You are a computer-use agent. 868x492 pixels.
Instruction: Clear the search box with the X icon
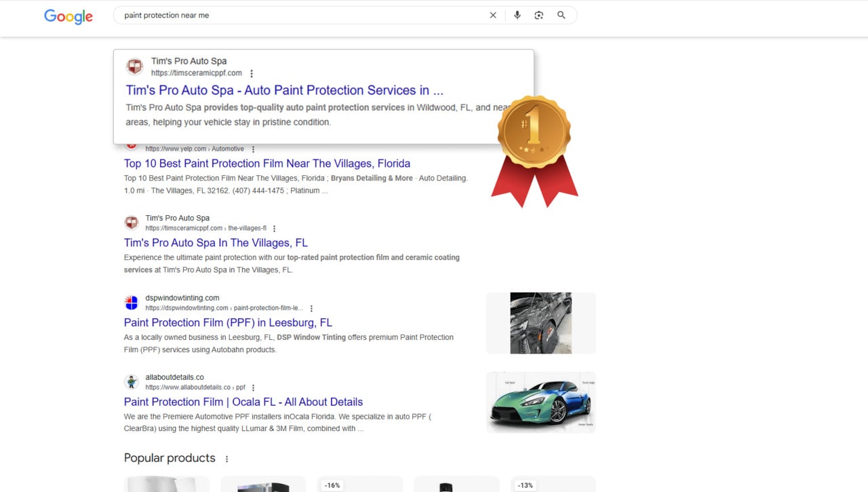pos(493,15)
